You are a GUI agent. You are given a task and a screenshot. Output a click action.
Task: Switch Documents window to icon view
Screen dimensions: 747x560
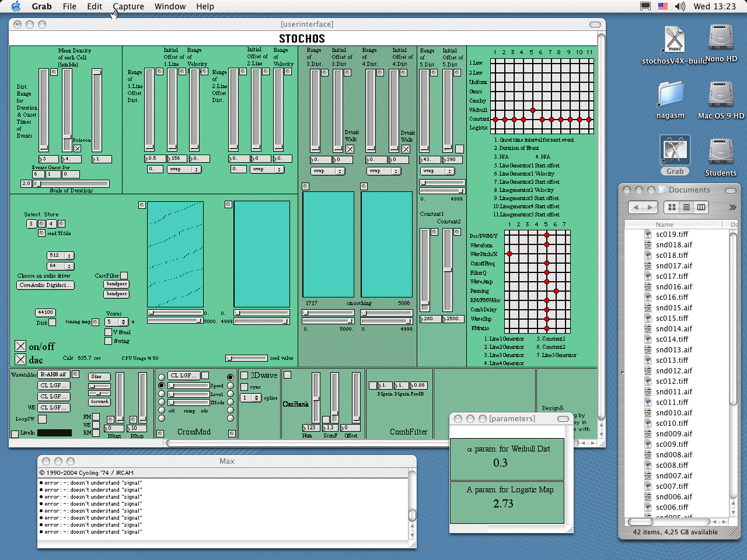point(672,207)
